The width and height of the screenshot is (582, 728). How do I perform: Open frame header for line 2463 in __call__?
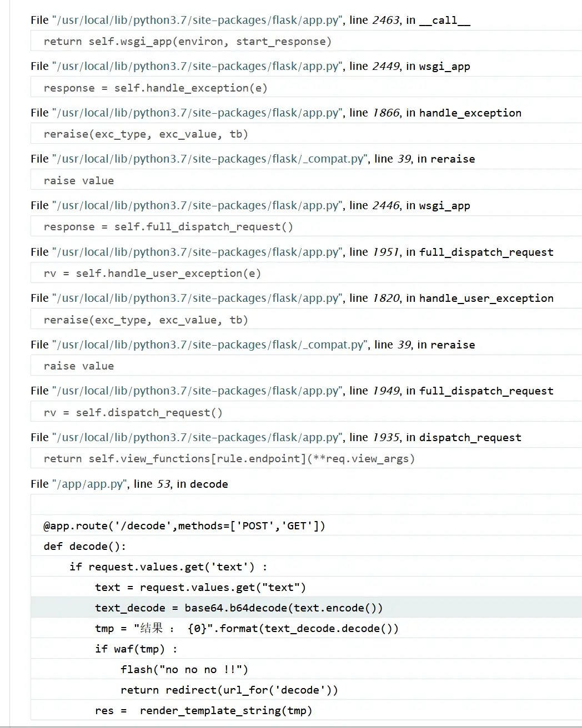click(250, 21)
